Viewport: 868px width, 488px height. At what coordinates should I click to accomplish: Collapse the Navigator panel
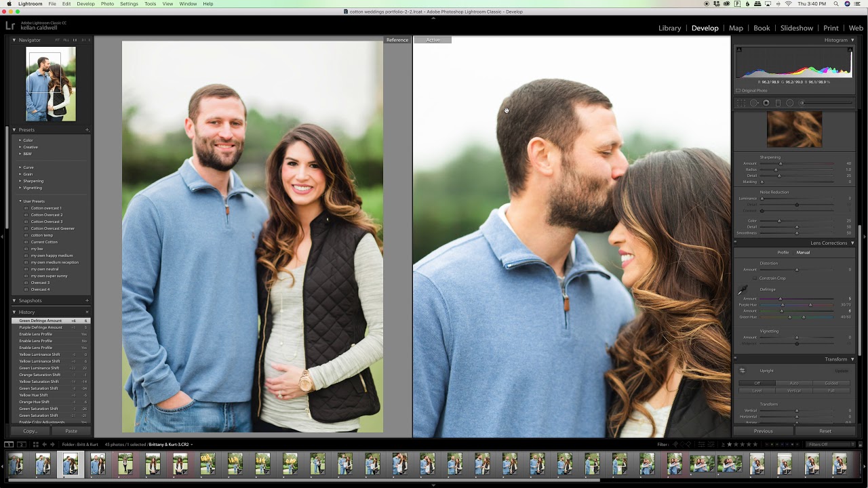(14, 40)
